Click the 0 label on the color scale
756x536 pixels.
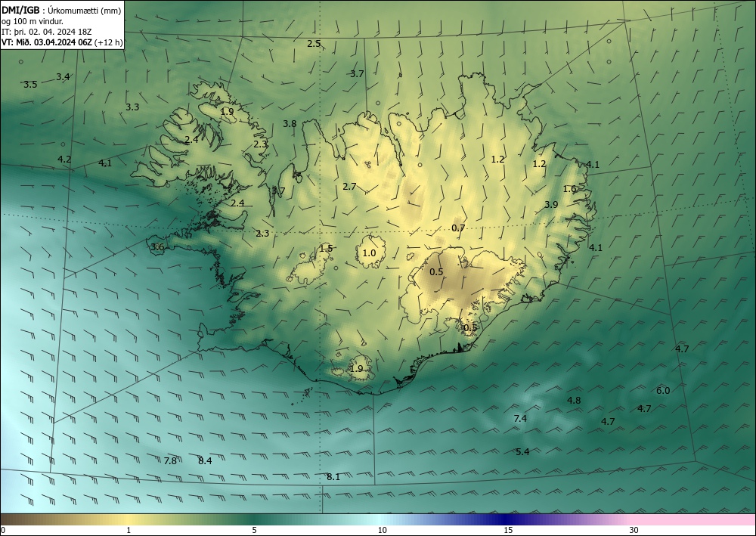(3, 531)
